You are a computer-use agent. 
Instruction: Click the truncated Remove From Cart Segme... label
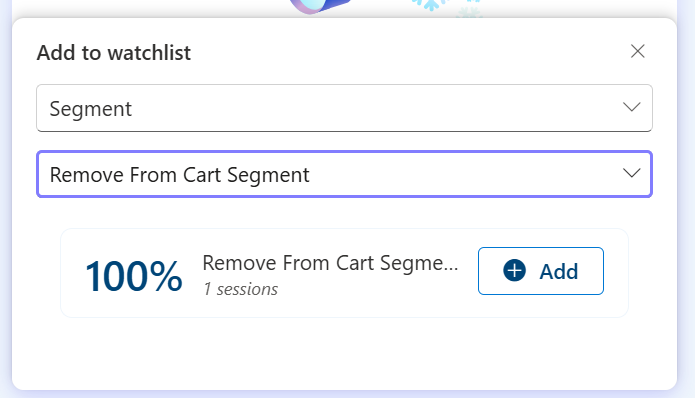pyautogui.click(x=330, y=263)
